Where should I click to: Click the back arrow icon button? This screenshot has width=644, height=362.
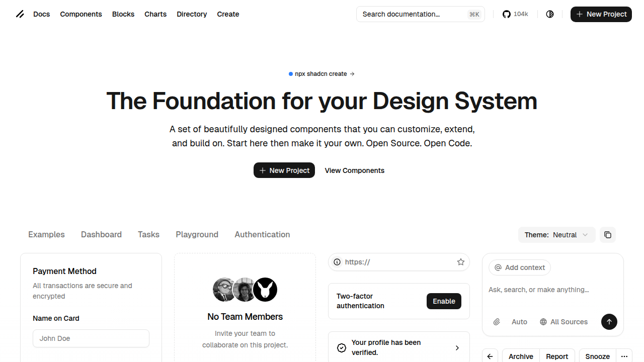[490, 356]
